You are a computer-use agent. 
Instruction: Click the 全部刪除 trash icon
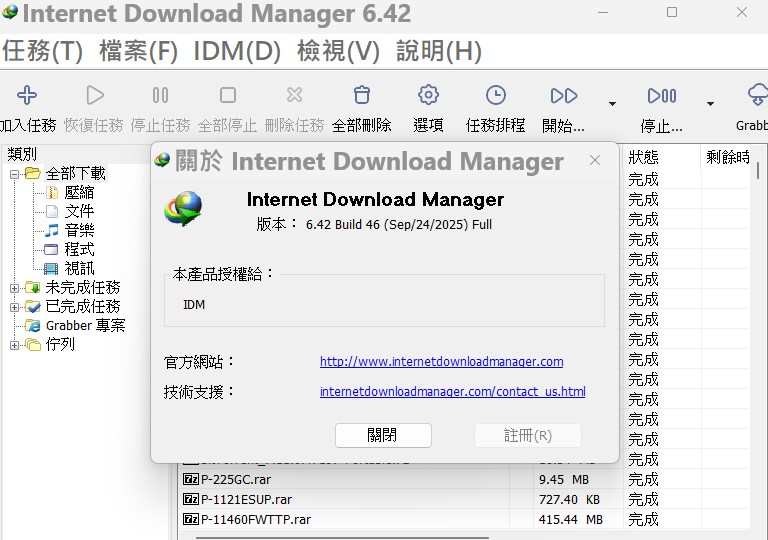coord(362,96)
